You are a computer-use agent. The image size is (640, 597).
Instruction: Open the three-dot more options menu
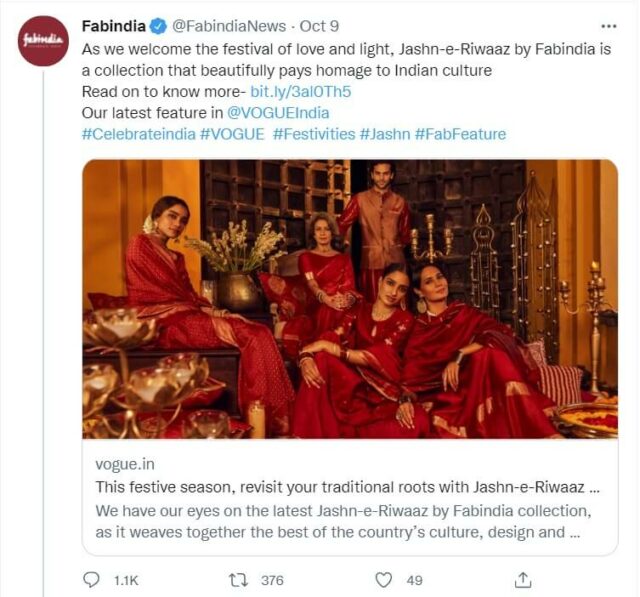click(607, 25)
